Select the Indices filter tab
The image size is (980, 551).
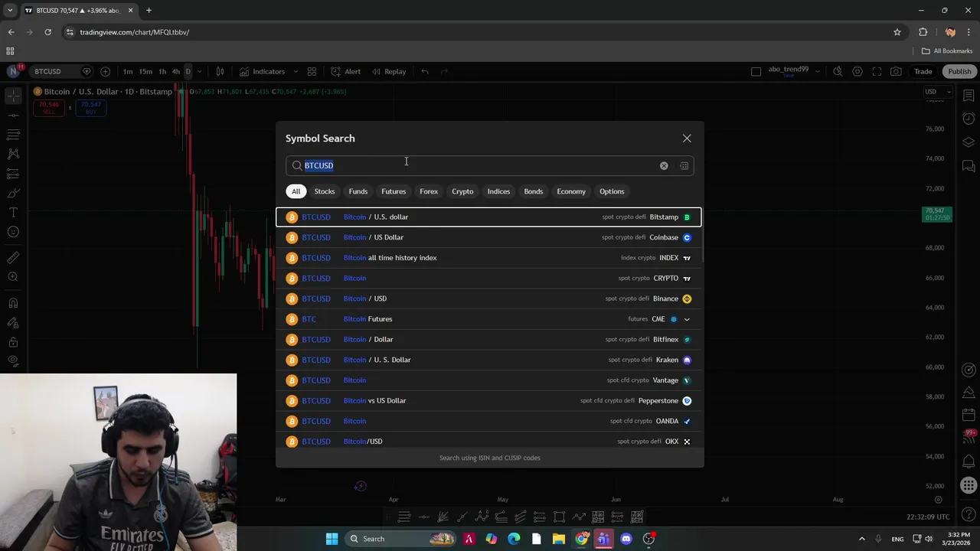(x=498, y=191)
